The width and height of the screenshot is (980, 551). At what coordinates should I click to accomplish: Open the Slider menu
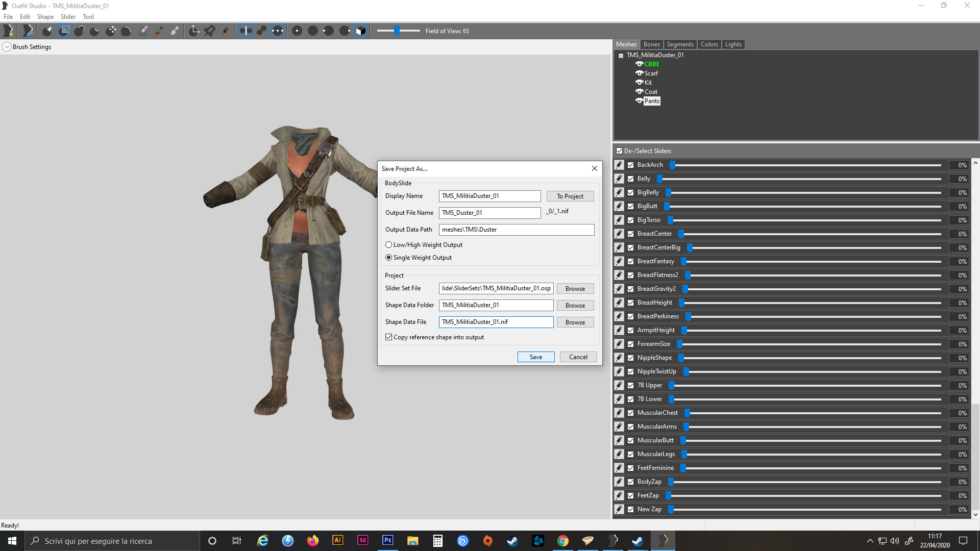[x=68, y=17]
